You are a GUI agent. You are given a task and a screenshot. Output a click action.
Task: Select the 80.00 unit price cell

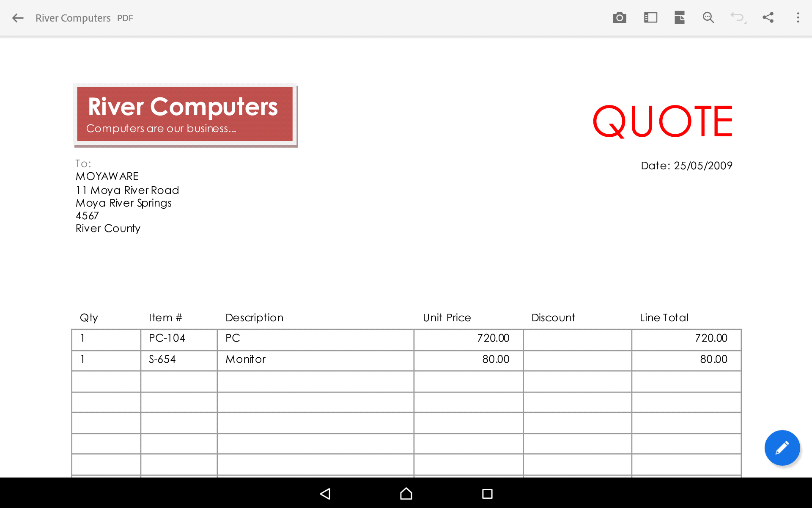(469, 361)
